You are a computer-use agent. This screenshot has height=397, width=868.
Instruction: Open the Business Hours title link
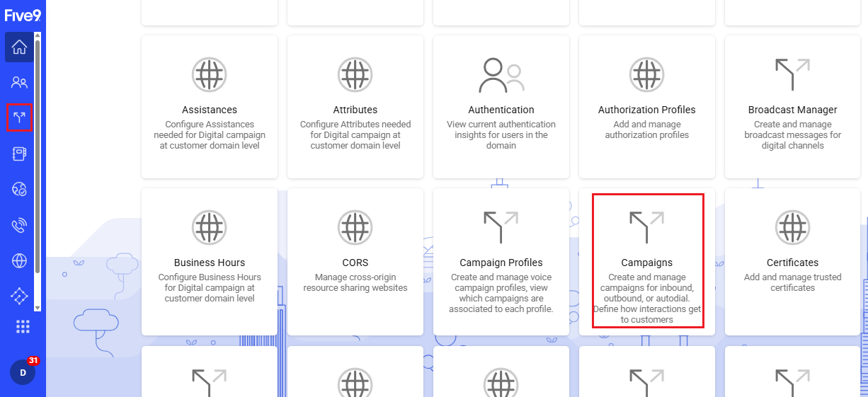pos(209,263)
